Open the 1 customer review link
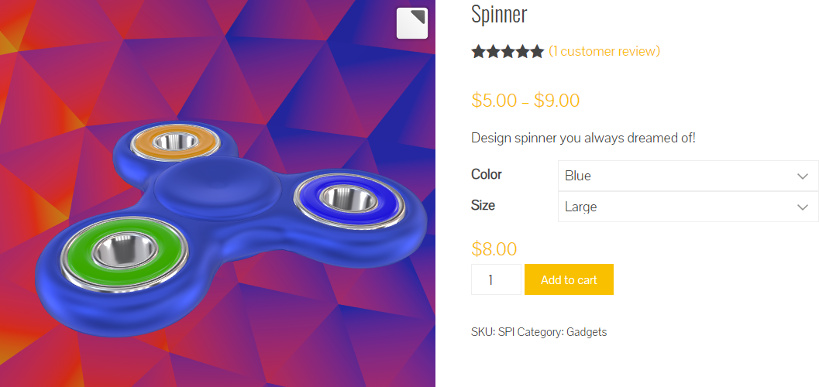This screenshot has width=819, height=387. pos(604,51)
